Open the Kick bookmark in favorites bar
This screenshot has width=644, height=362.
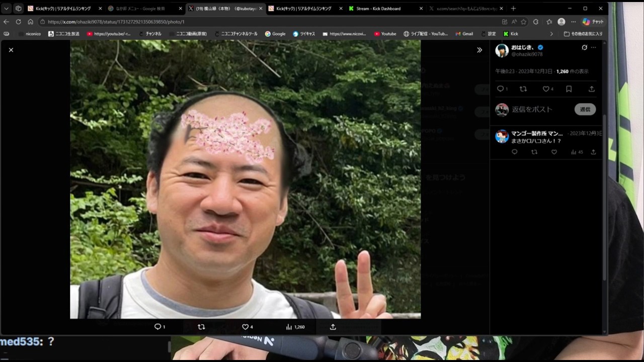[x=511, y=34]
